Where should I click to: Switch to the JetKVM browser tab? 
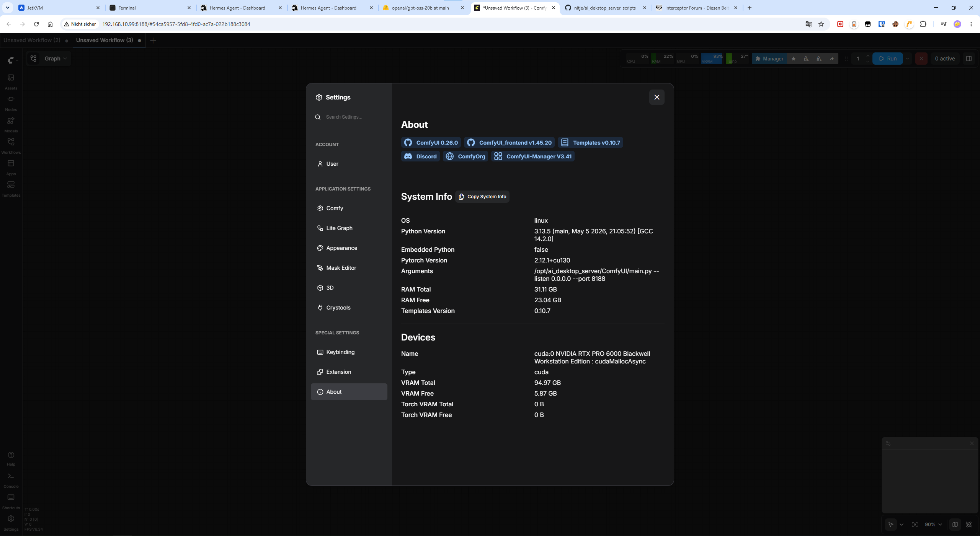(x=59, y=8)
